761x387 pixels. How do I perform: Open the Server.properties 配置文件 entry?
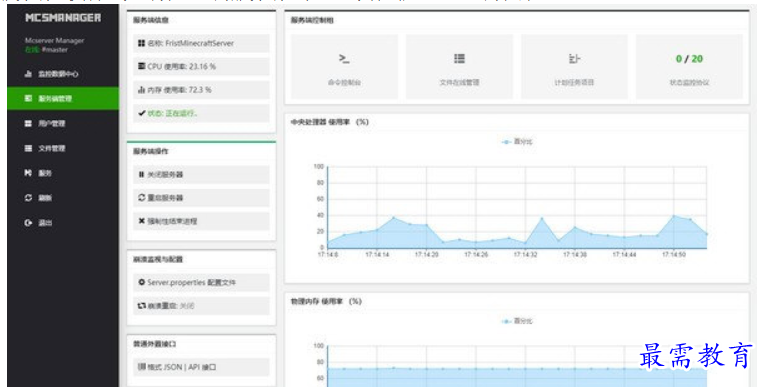201,282
